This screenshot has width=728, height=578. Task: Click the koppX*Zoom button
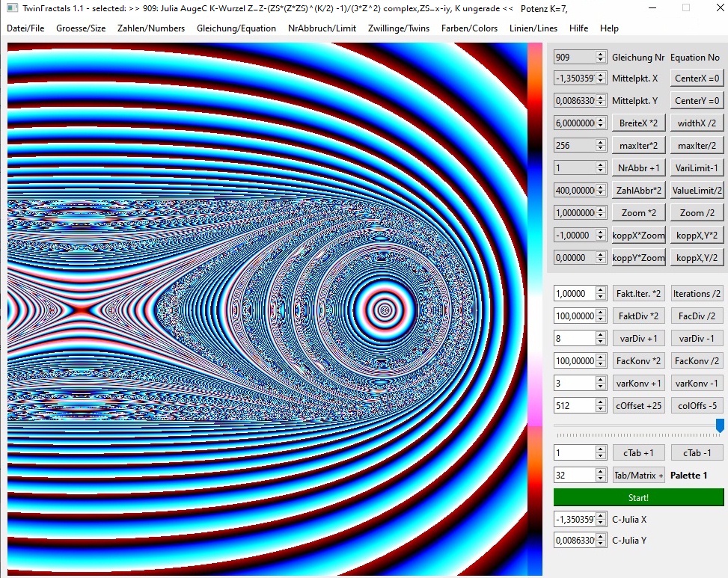point(638,236)
